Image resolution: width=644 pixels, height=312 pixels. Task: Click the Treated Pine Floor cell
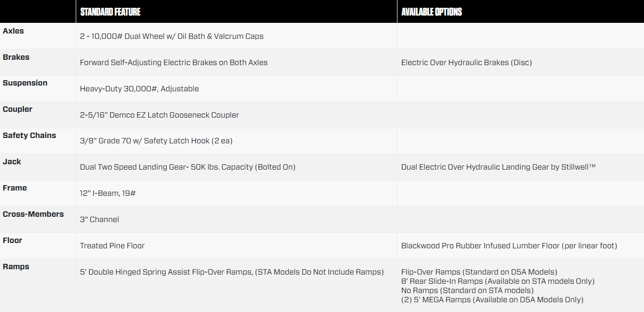coord(112,246)
